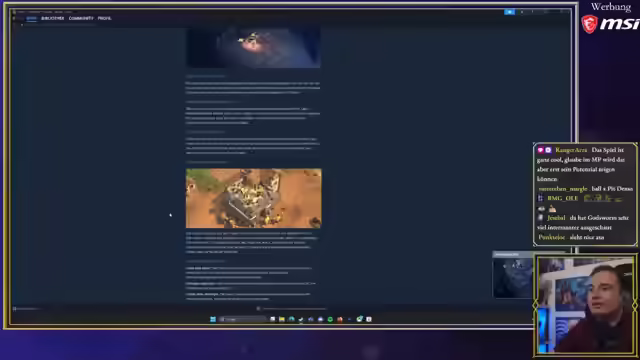Click the blue announcements button in Steam header

509,12
